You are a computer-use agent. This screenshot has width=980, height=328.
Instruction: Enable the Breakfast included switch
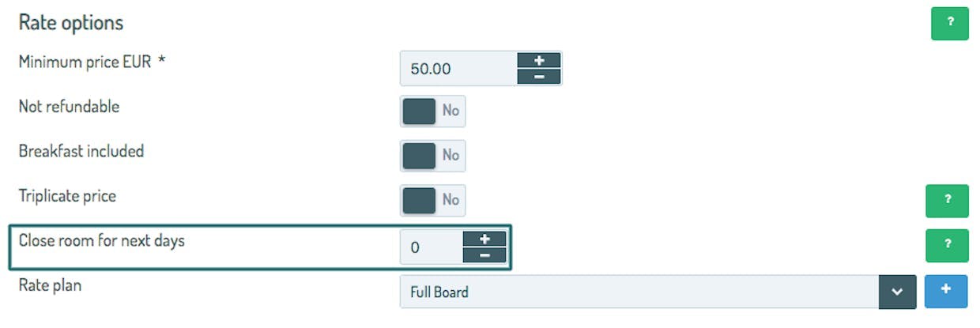(x=433, y=156)
